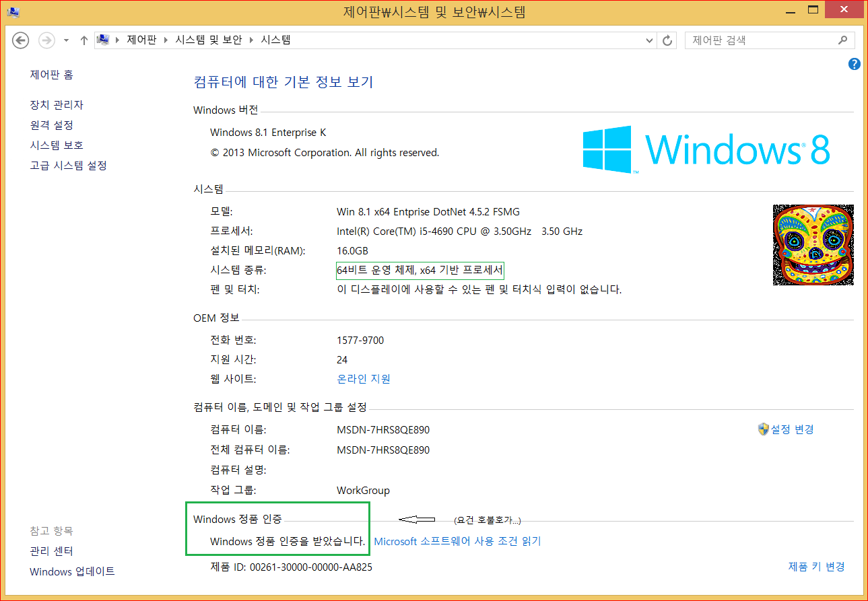The width and height of the screenshot is (868, 601).
Task: Click the Back navigation arrow
Action: point(21,40)
